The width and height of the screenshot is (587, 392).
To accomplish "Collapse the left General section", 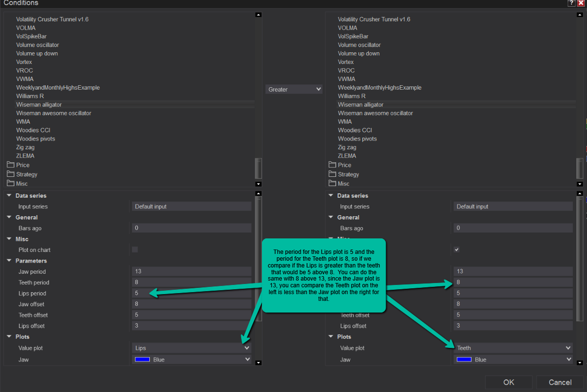I will 9,218.
